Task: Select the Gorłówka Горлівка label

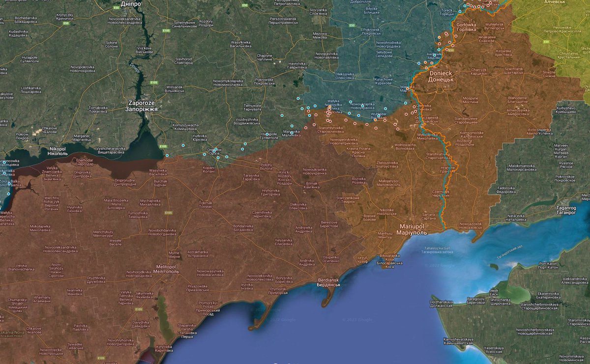Action: [466, 27]
